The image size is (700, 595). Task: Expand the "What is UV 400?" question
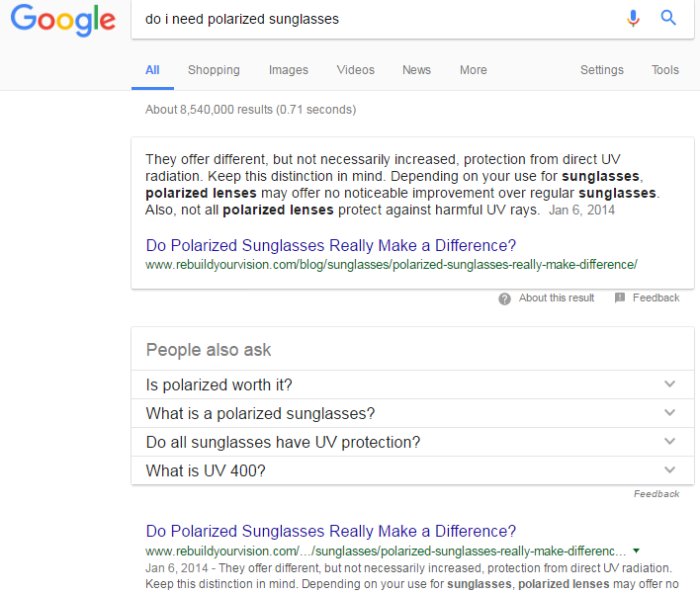412,470
